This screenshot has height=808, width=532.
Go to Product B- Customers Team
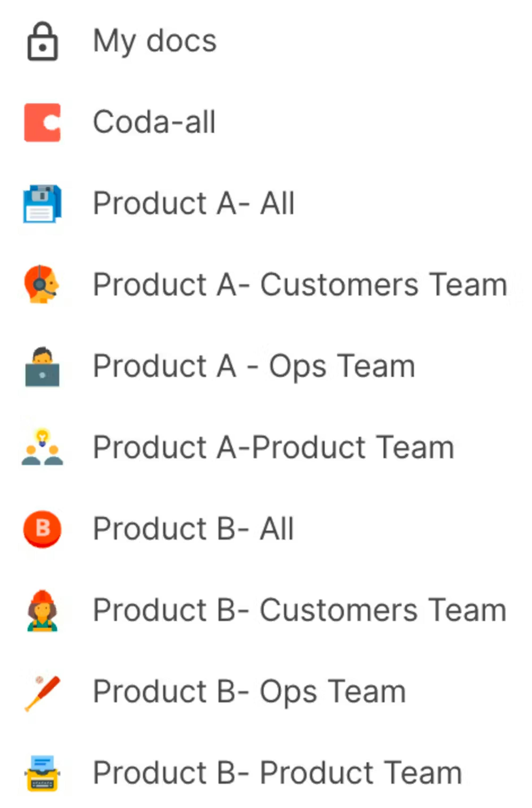click(300, 610)
